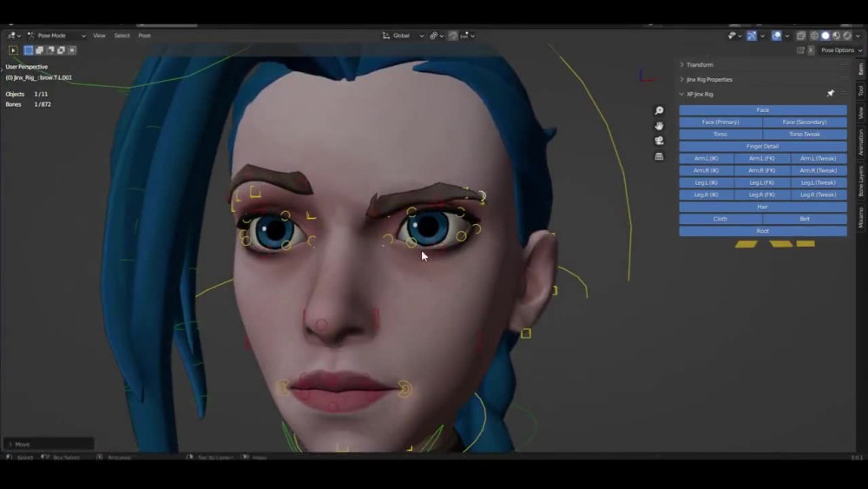868x489 pixels.
Task: Toggle the Cloth bone layer
Action: [x=720, y=219]
